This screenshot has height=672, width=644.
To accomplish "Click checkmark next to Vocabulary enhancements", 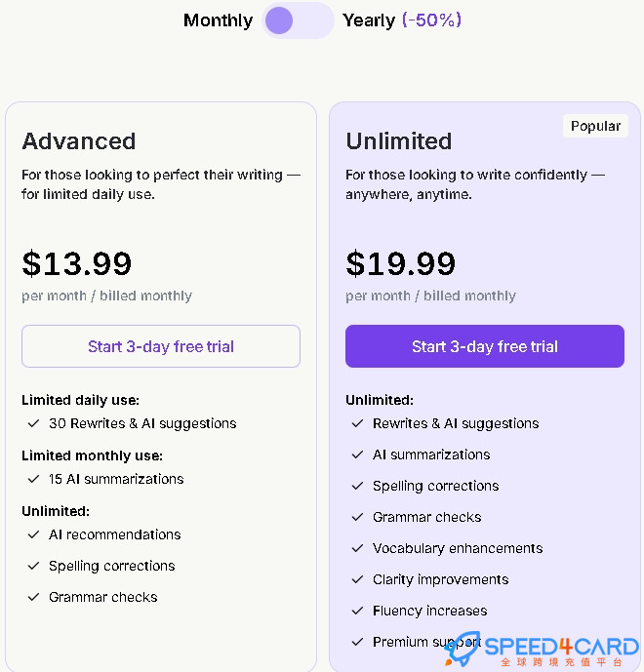I will point(357,548).
